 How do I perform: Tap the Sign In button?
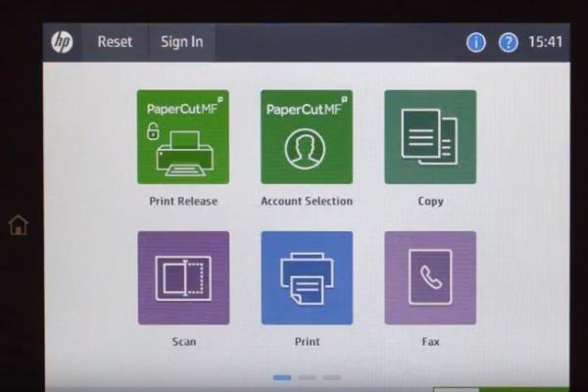181,42
